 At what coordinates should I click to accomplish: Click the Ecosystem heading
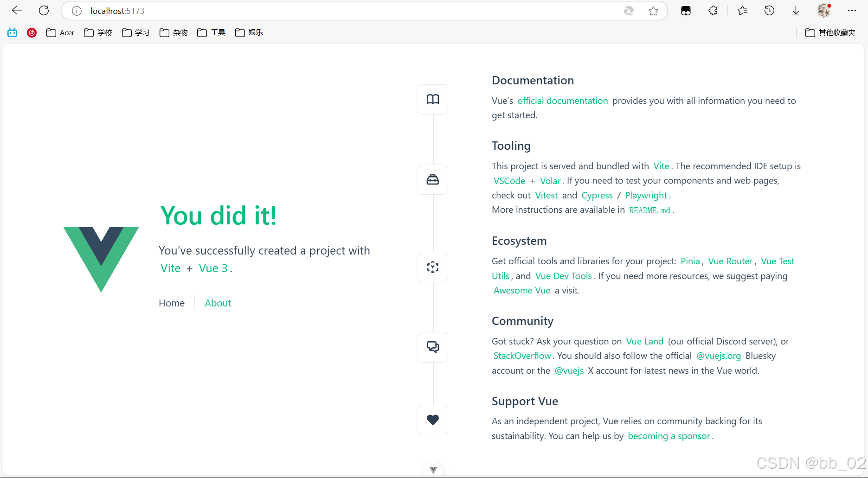point(519,241)
